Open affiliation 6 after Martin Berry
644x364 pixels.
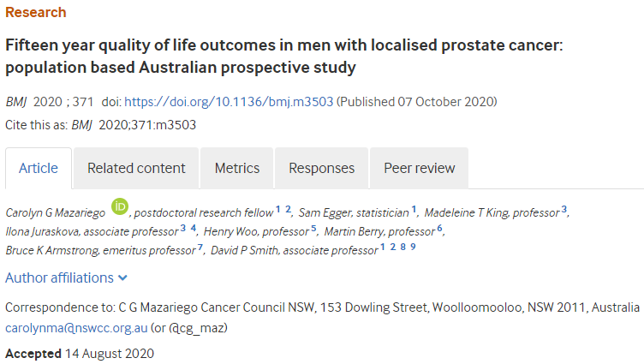point(439,228)
